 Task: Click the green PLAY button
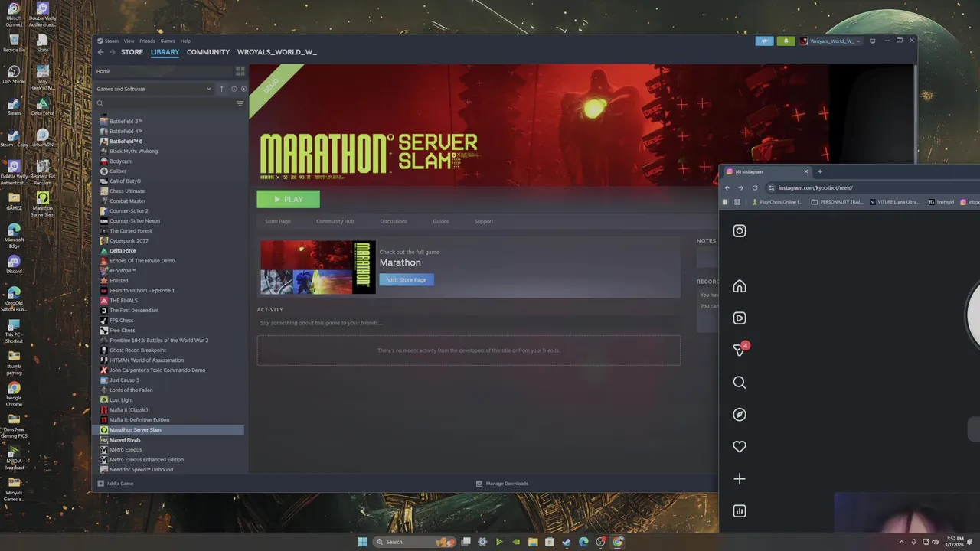289,199
